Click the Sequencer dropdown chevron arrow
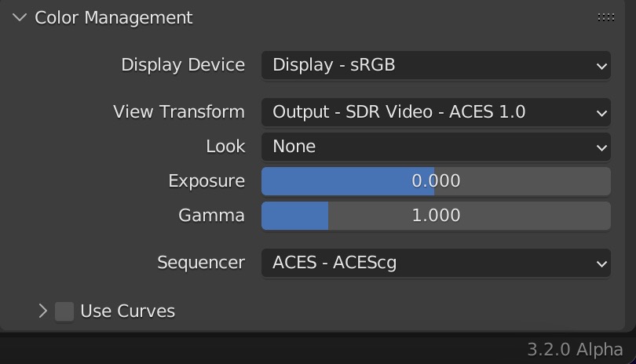This screenshot has width=636, height=364. pyautogui.click(x=601, y=264)
